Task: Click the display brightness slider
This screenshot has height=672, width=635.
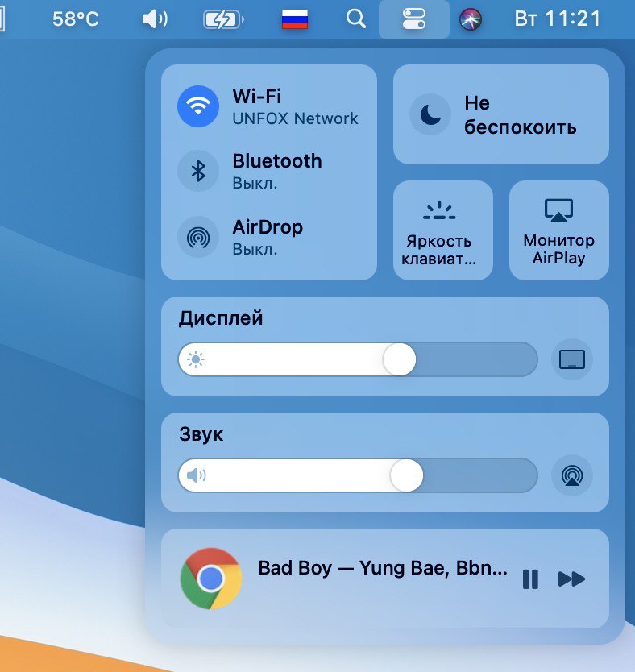Action: [x=358, y=359]
